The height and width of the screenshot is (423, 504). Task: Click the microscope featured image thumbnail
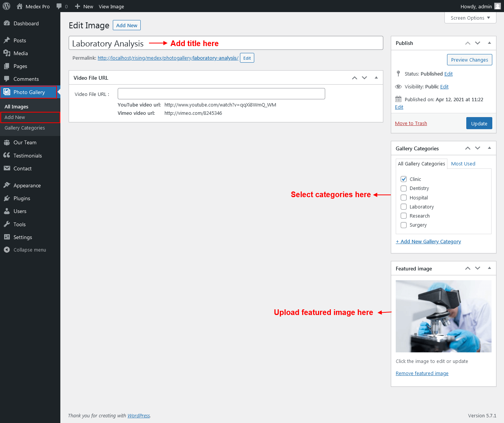pos(443,316)
